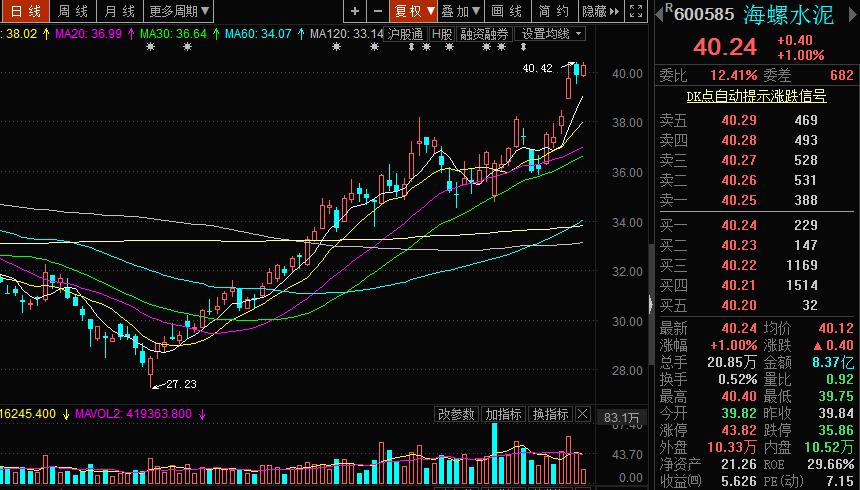Switch to the 周线 weekly chart tab
860x490 pixels.
click(x=73, y=11)
